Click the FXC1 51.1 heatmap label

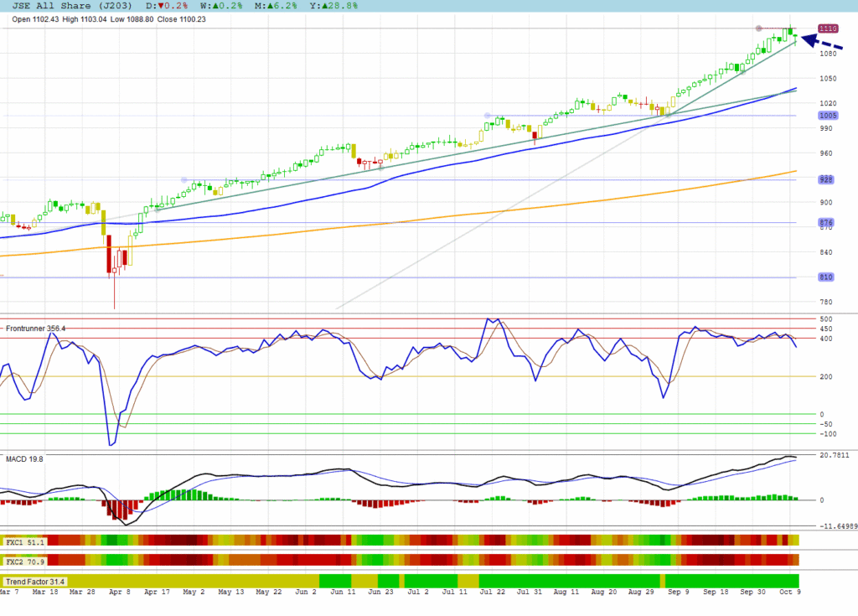[x=24, y=541]
